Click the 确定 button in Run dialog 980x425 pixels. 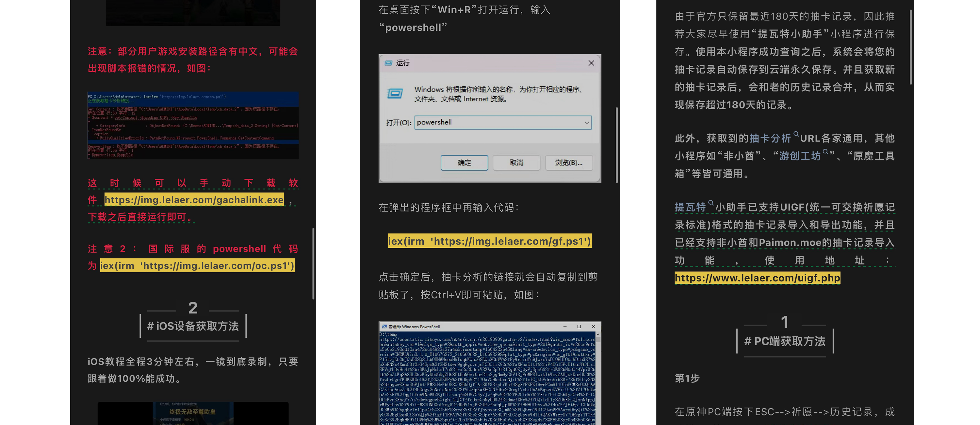[x=464, y=162]
